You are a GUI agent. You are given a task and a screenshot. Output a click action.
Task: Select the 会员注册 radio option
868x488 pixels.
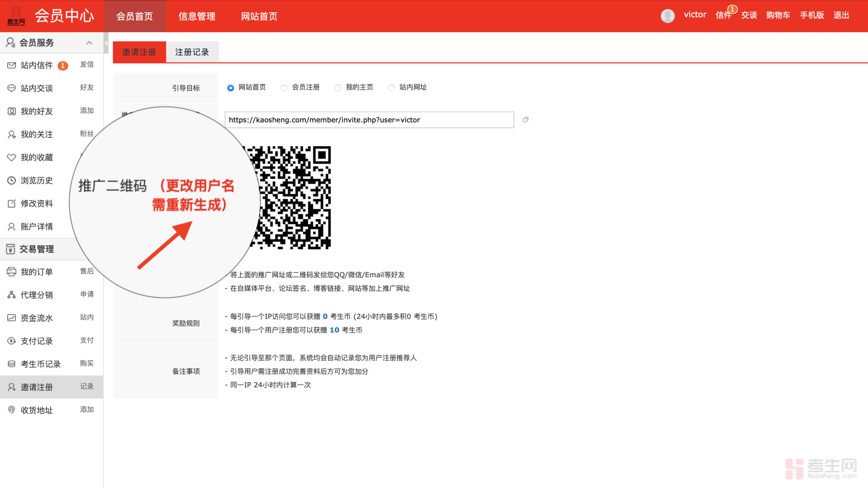284,88
